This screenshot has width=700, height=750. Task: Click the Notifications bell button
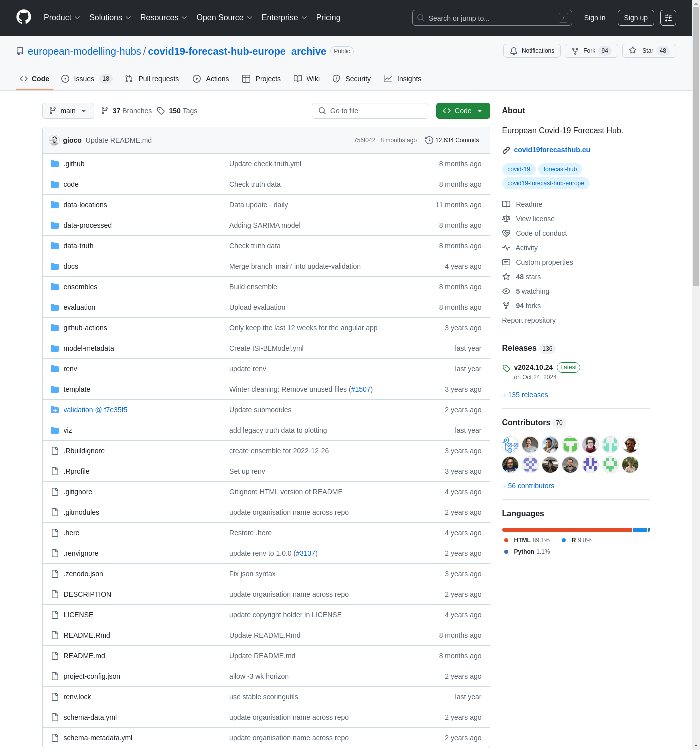tap(532, 51)
